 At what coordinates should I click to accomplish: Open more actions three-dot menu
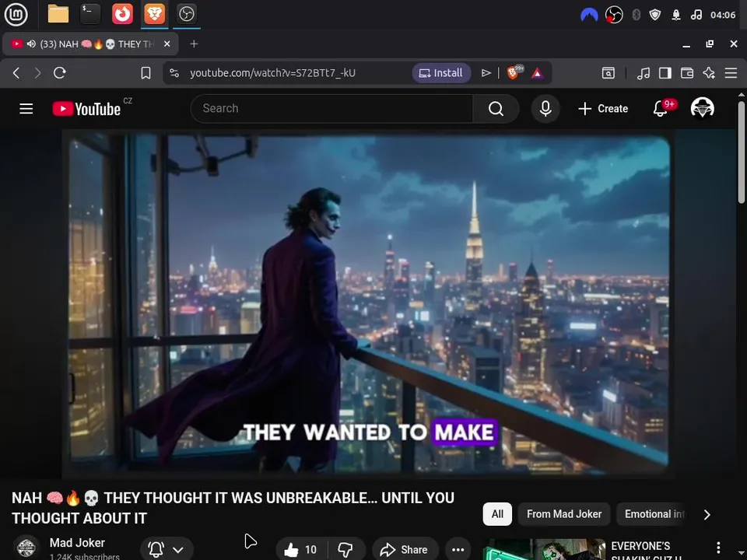tap(458, 550)
